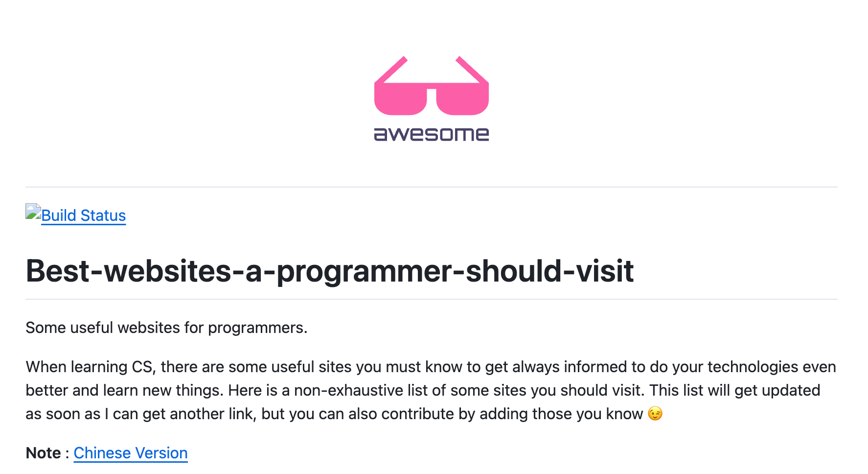Click the bold "Note" label
868x474 pixels.
pos(43,453)
